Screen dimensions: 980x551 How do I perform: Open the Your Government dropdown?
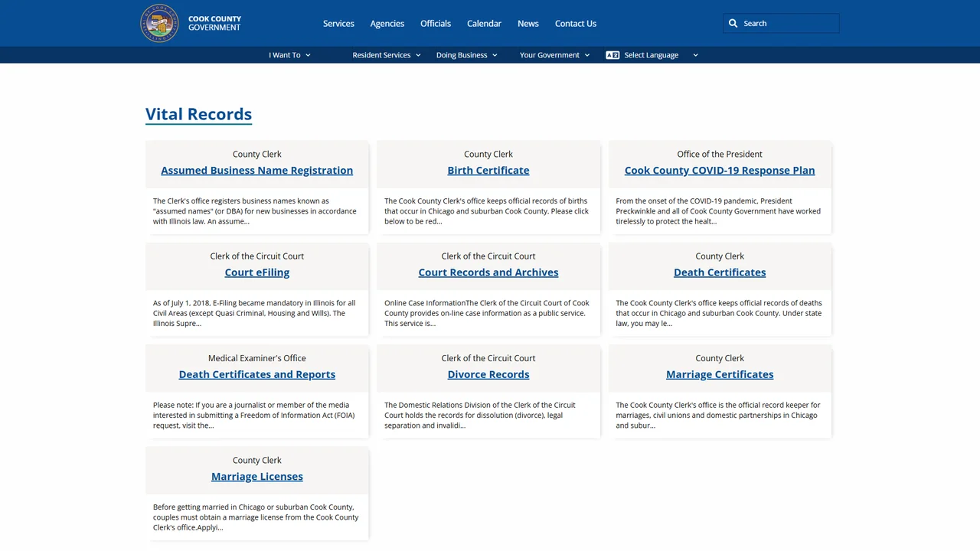pos(555,55)
